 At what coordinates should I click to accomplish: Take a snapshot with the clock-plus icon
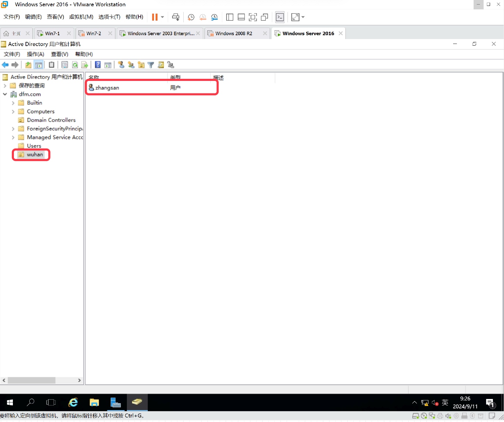click(x=191, y=17)
